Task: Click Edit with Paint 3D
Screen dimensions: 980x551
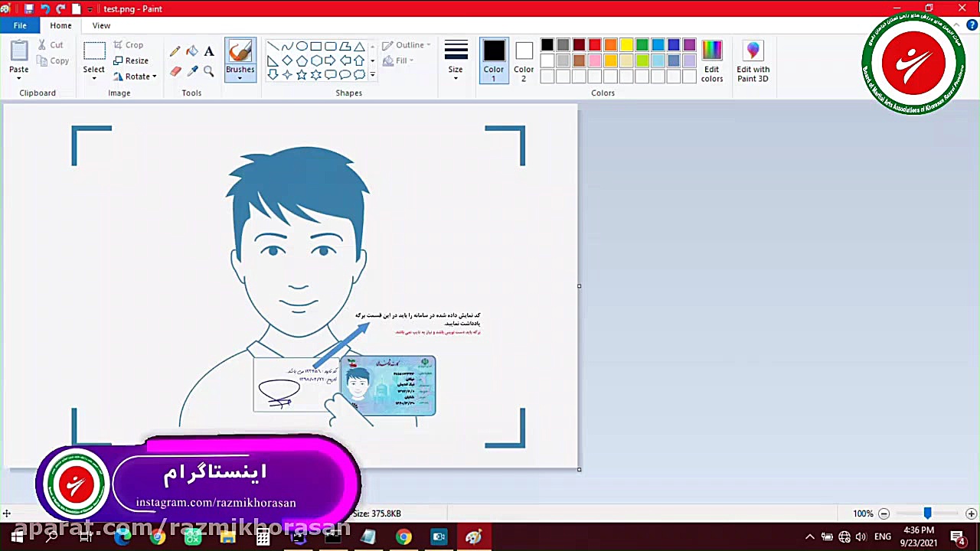Action: (753, 61)
